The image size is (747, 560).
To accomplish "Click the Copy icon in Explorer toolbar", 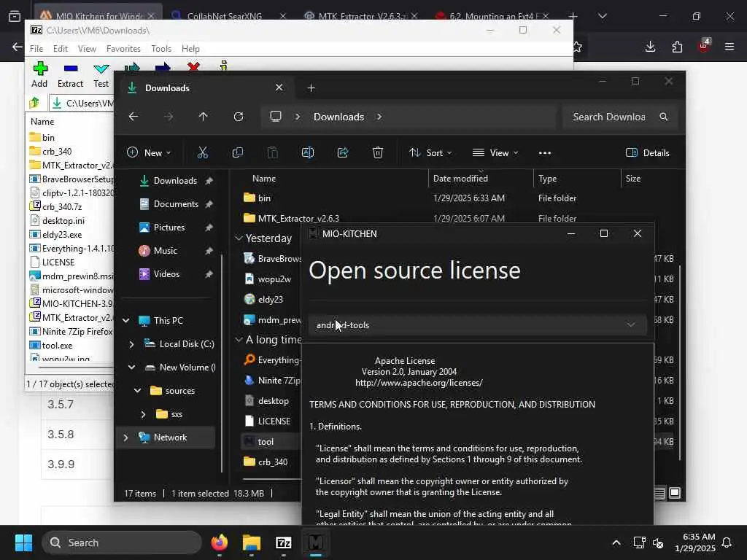I will (x=237, y=152).
